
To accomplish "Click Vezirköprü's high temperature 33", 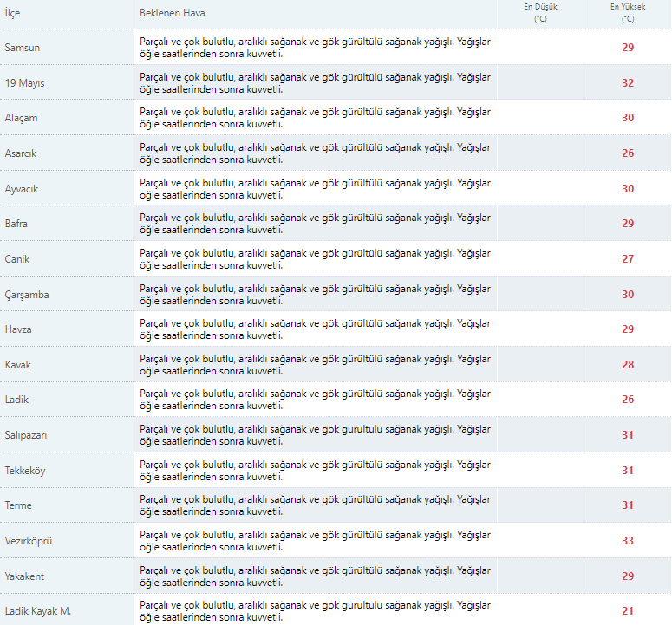I will (x=628, y=541).
